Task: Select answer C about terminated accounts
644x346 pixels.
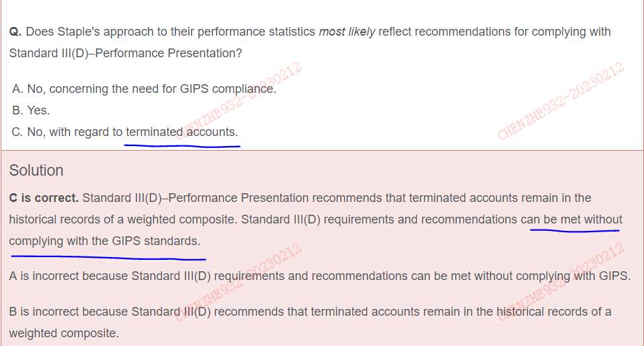Action: 125,132
